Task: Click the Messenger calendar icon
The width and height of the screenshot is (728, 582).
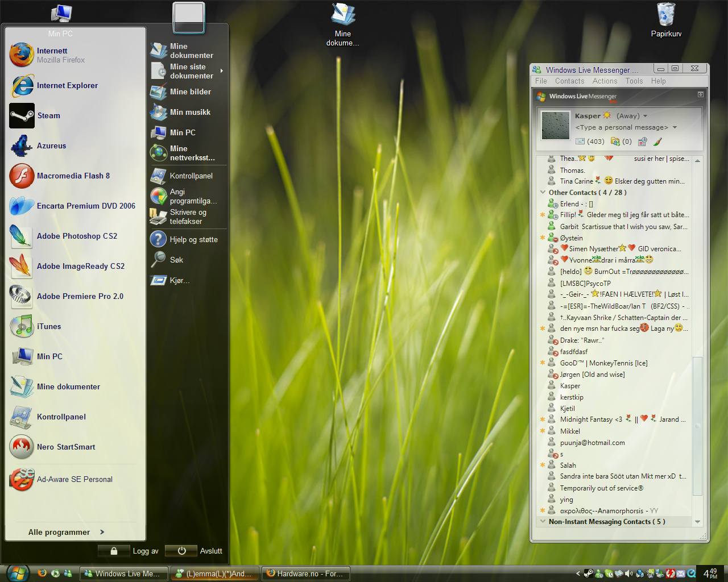Action: 643,142
